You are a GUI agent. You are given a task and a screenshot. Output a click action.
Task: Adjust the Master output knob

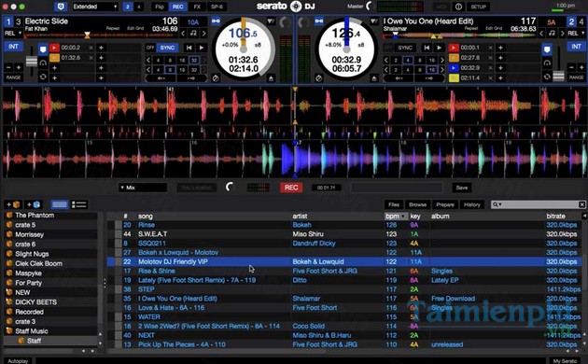(x=371, y=6)
